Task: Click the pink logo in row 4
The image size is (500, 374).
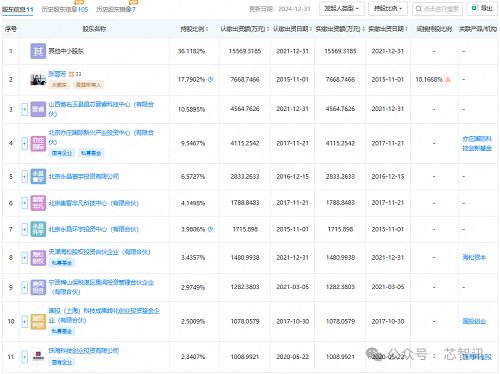Action: coord(38,143)
